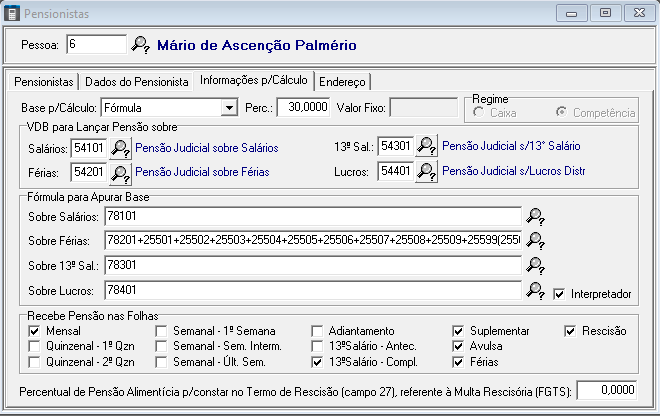Click the Lucros code field 54401
This screenshot has height=416, width=660.
click(396, 171)
